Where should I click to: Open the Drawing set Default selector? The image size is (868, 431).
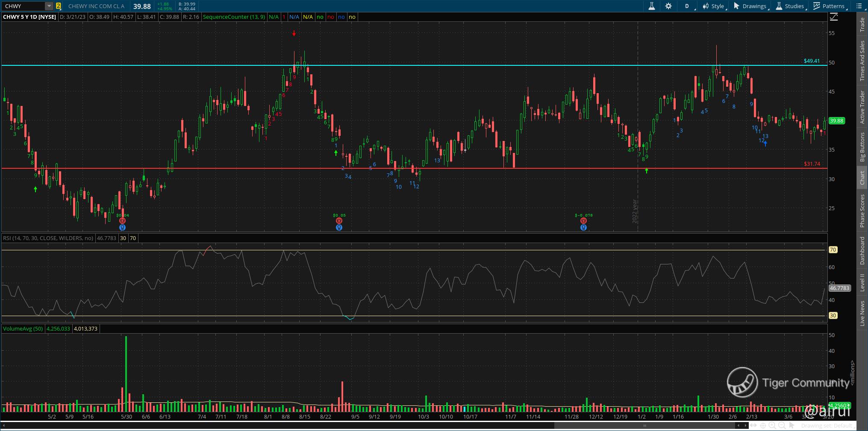[x=827, y=425]
